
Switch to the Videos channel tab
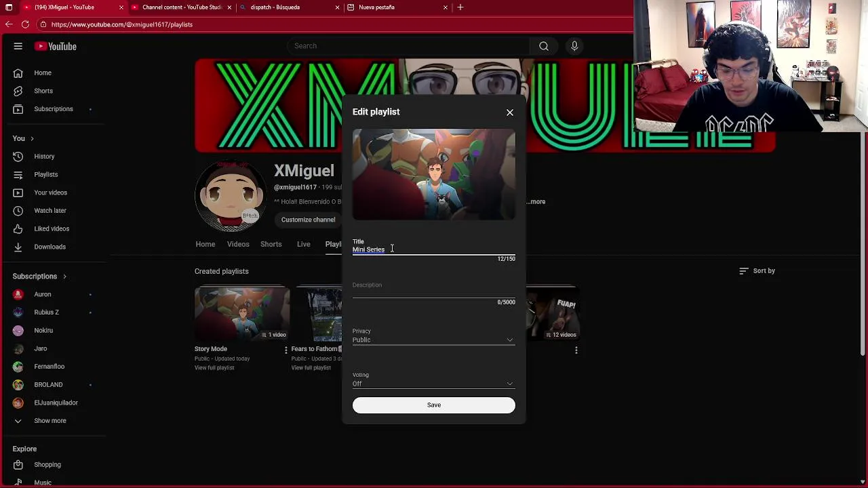(x=238, y=245)
